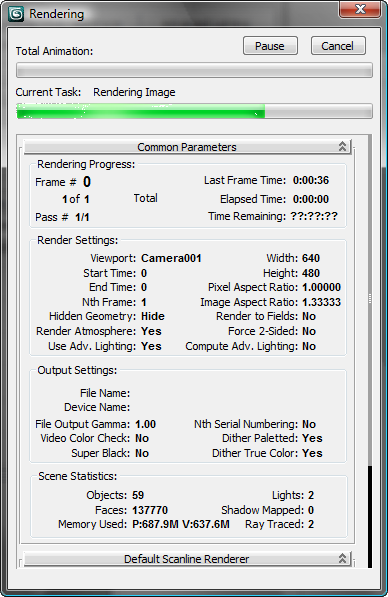Click the Default Scanline Renderer chevron icon
Image resolution: width=388 pixels, height=597 pixels.
(x=342, y=559)
